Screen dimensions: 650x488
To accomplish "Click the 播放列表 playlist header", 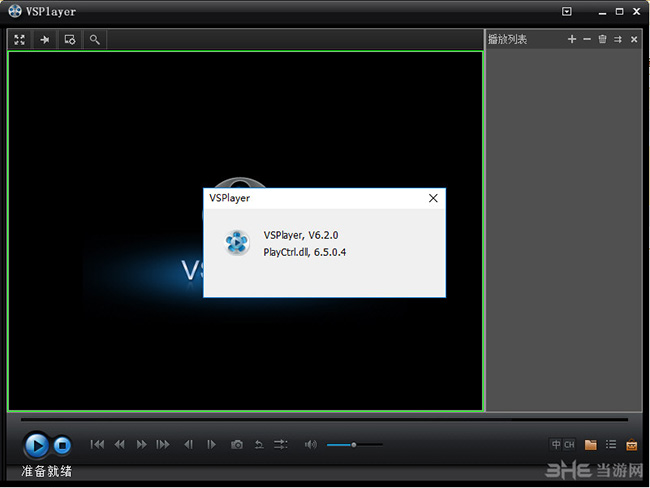I will (x=507, y=39).
